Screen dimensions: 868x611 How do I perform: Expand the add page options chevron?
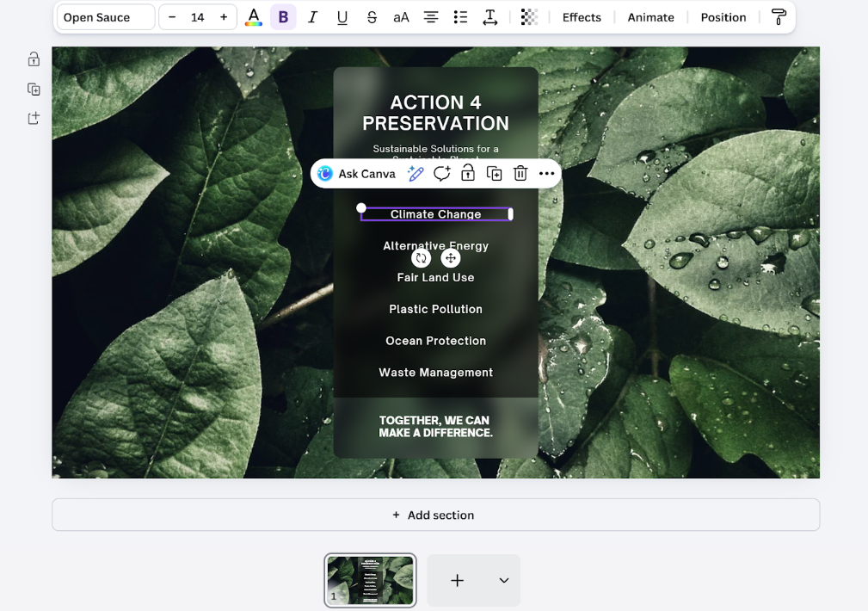click(x=504, y=580)
